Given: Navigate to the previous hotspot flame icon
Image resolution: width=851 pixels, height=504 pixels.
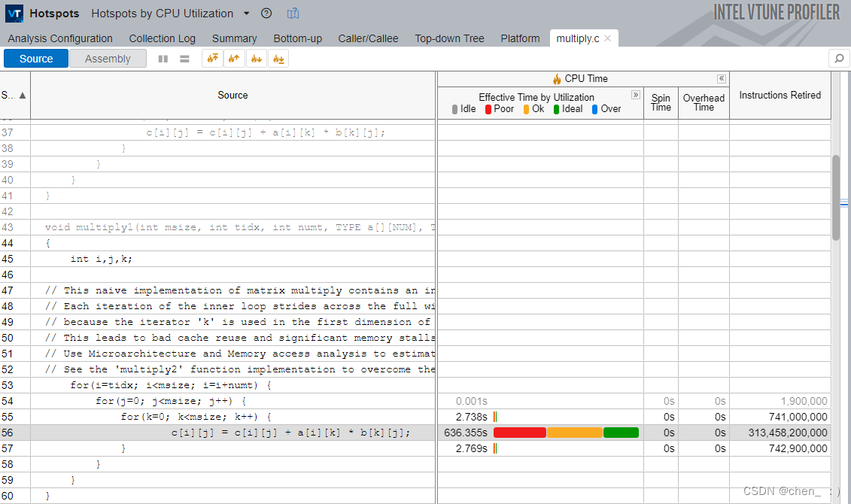Looking at the screenshot, I should [234, 58].
